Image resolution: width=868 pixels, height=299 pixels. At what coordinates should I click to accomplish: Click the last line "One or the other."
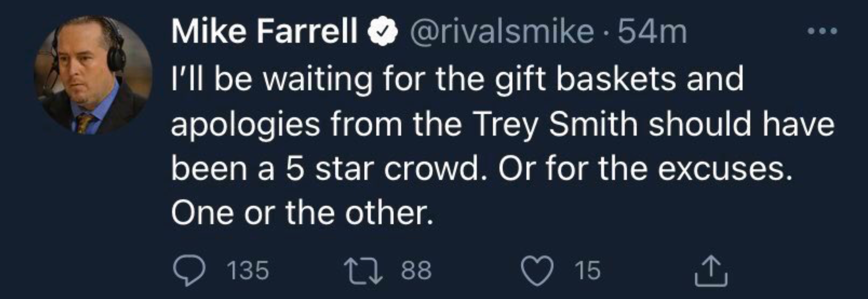click(302, 214)
